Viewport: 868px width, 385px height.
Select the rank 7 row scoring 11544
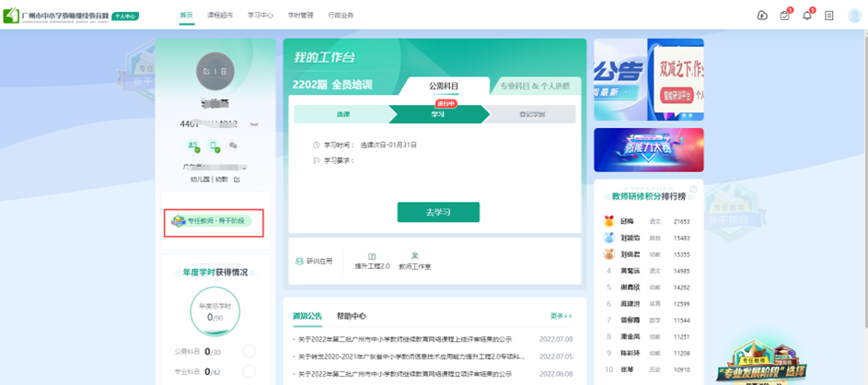pyautogui.click(x=649, y=321)
